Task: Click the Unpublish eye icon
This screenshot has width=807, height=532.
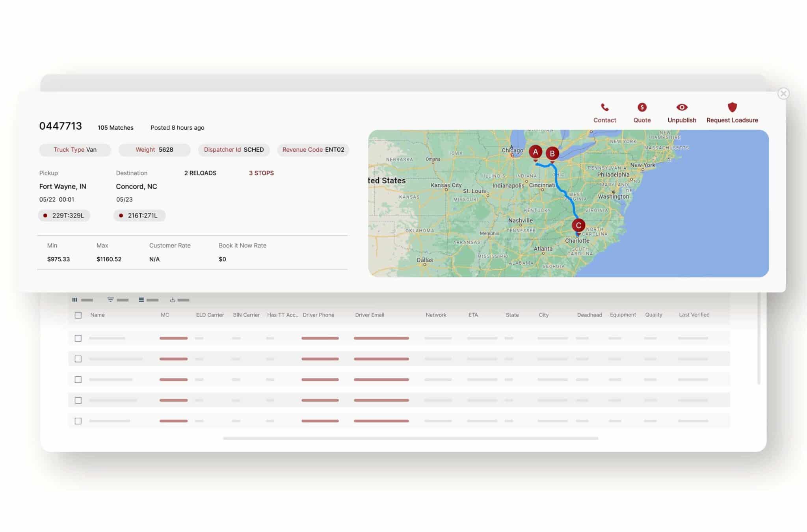Action: (682, 107)
